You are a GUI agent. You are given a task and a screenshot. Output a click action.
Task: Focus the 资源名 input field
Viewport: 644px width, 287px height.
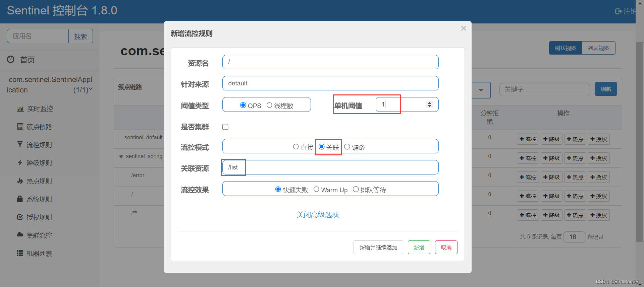coord(330,62)
